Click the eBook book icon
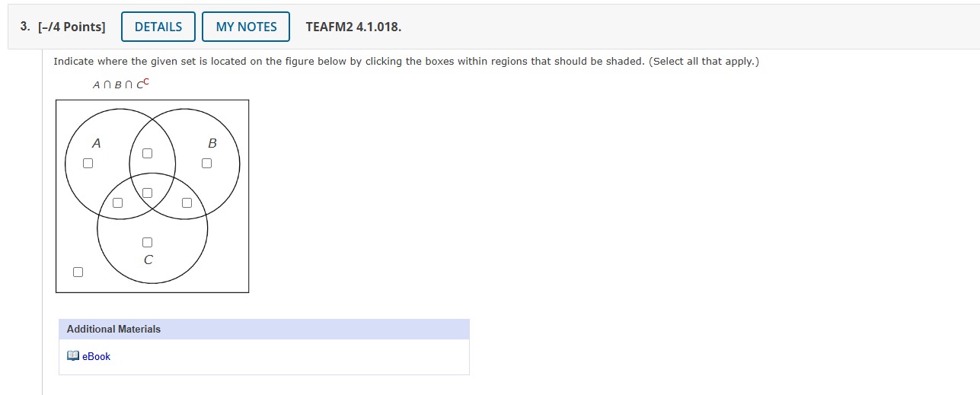Image resolution: width=980 pixels, height=395 pixels. click(x=73, y=355)
